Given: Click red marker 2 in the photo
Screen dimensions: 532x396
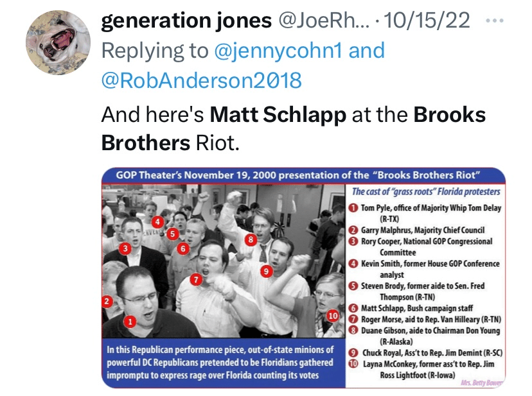Looking at the screenshot, I should coord(108,300).
